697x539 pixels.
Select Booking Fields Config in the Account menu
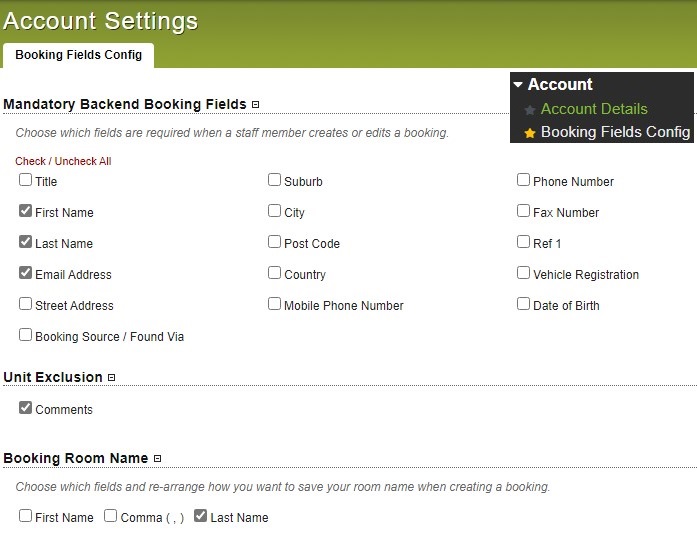pos(615,132)
